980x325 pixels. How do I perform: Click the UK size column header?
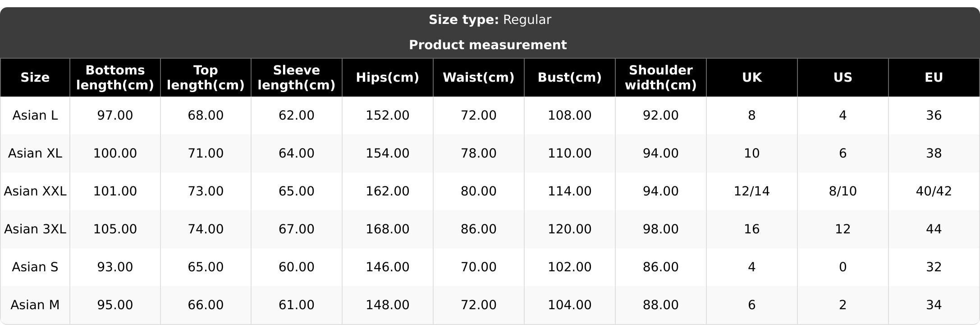pyautogui.click(x=751, y=78)
